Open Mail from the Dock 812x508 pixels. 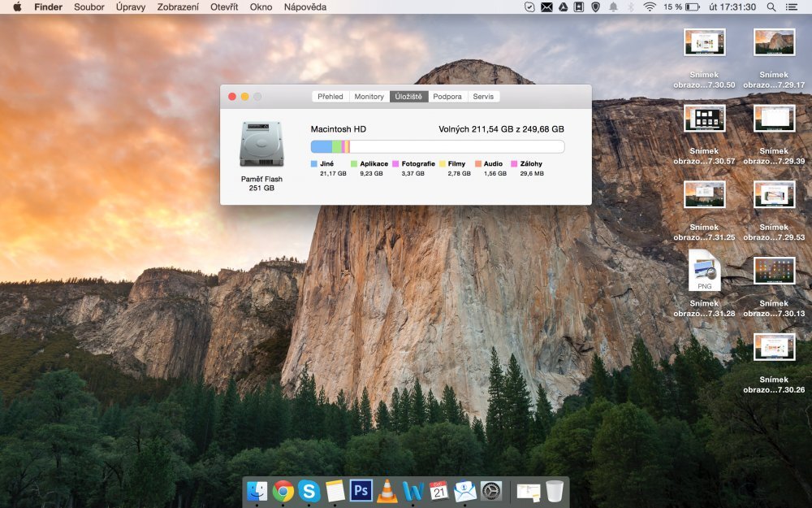[464, 491]
